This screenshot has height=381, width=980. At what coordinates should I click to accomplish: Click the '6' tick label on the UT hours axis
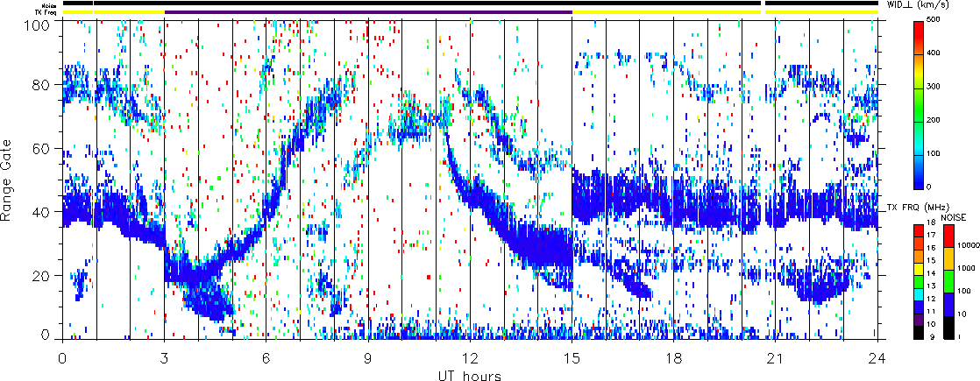pos(266,358)
